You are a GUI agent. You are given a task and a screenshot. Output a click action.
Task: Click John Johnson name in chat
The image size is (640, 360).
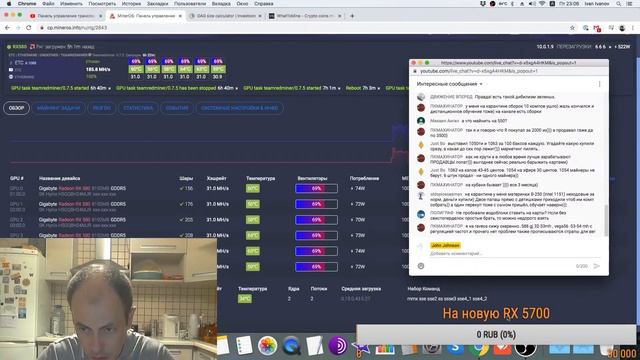(x=445, y=245)
